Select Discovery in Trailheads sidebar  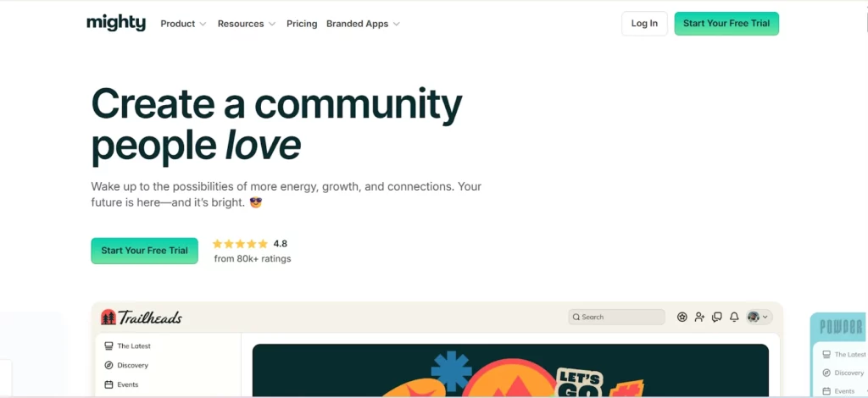pos(132,366)
